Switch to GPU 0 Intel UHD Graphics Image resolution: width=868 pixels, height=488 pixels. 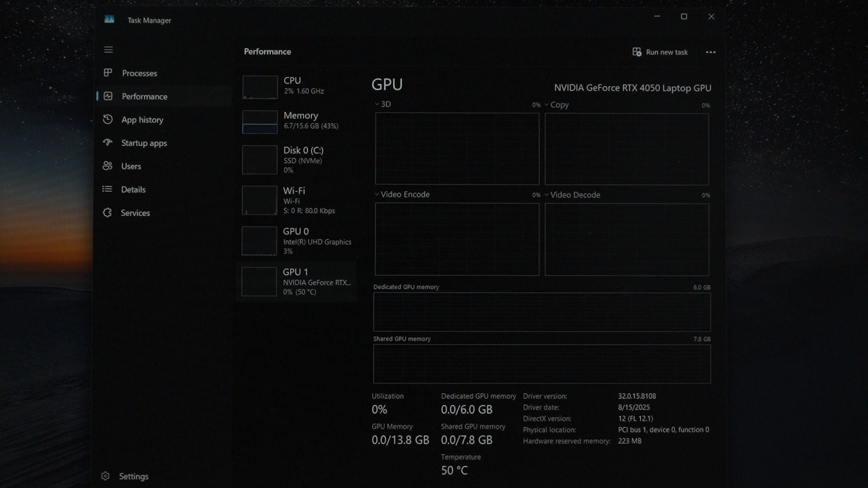tap(296, 241)
